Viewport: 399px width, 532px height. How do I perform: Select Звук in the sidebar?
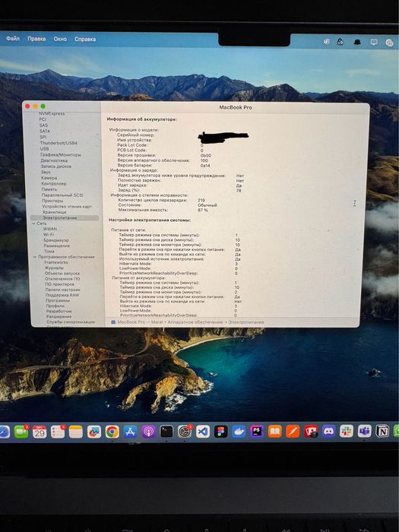coord(46,172)
